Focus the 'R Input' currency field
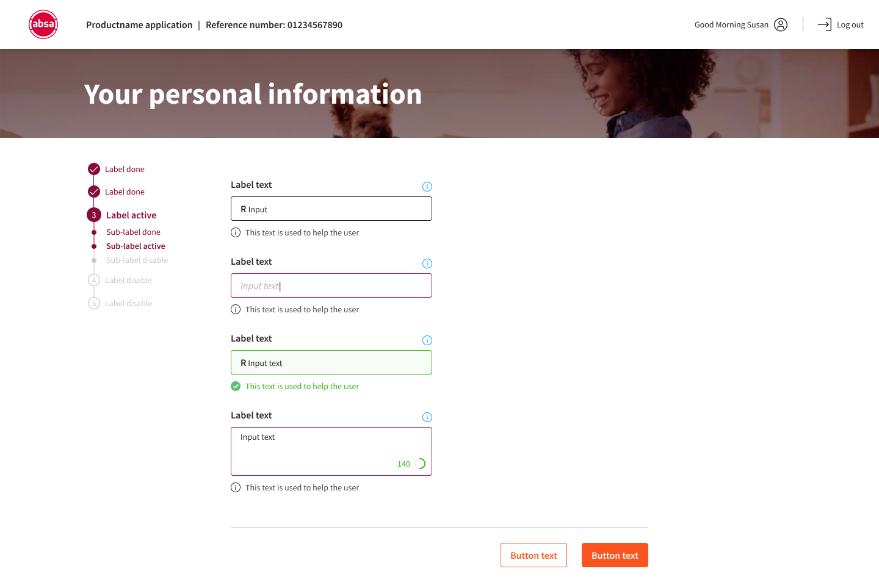 (x=331, y=209)
